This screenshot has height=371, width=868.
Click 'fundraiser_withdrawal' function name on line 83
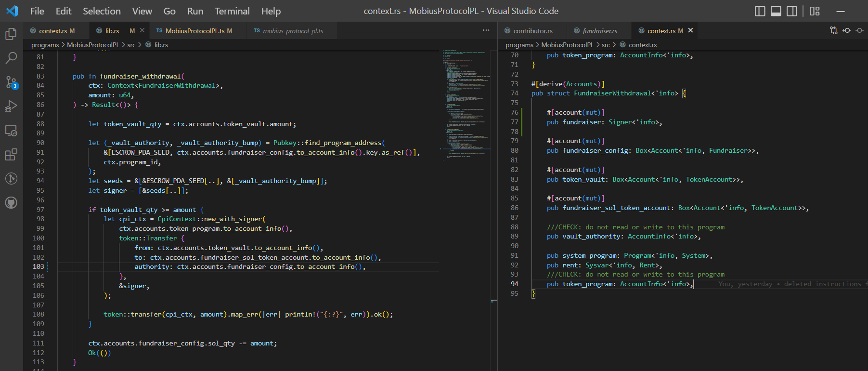140,76
